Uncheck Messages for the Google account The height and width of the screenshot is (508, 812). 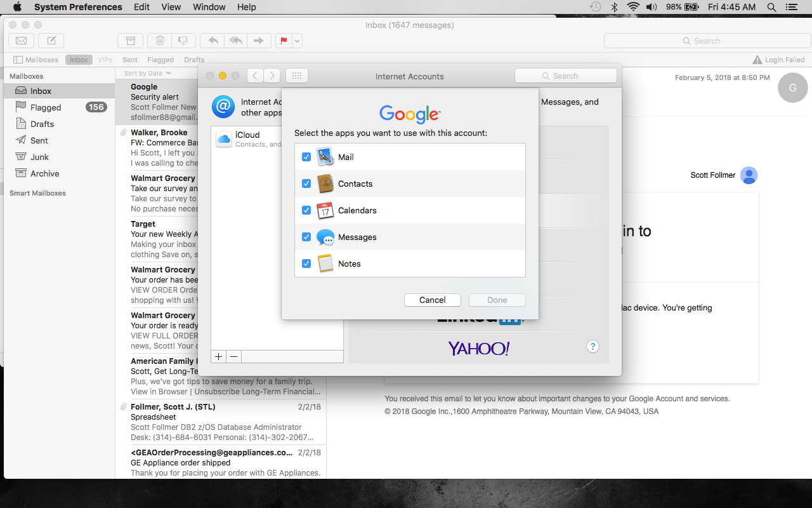(306, 237)
